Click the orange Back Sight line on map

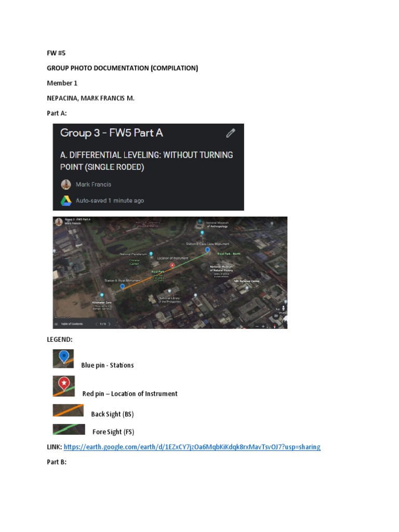point(148,276)
